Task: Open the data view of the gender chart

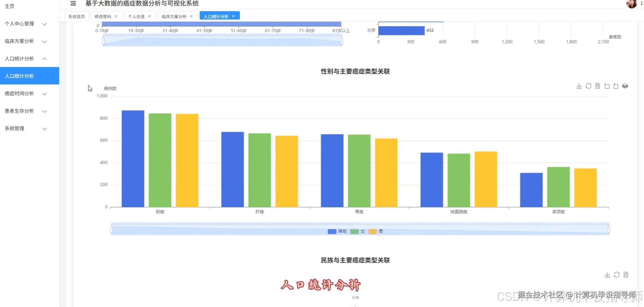Action: [597, 86]
